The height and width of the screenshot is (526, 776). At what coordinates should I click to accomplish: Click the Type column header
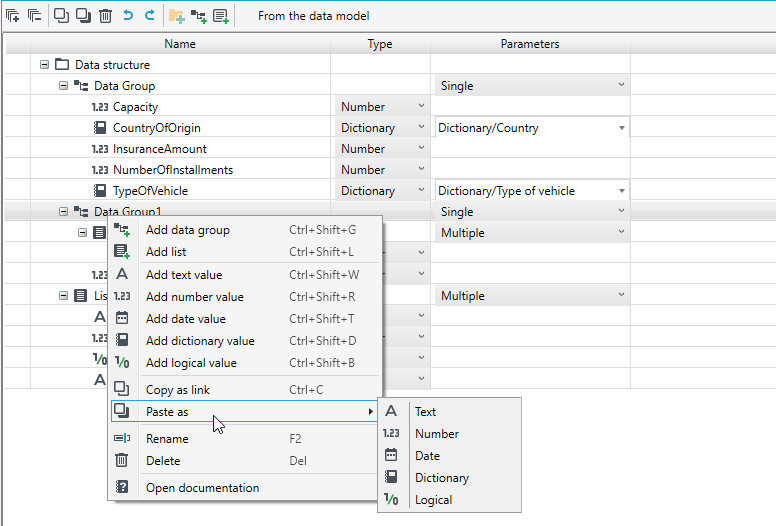pos(380,44)
